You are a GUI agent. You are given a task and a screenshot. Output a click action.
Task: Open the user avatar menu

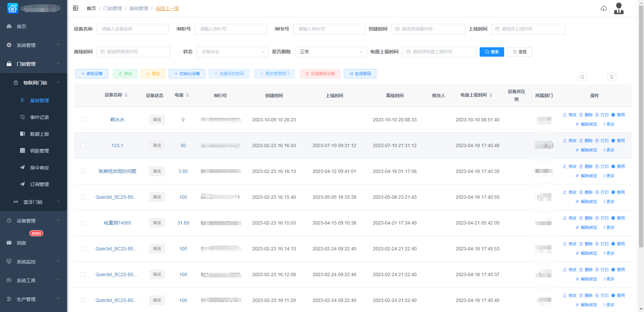(x=619, y=8)
